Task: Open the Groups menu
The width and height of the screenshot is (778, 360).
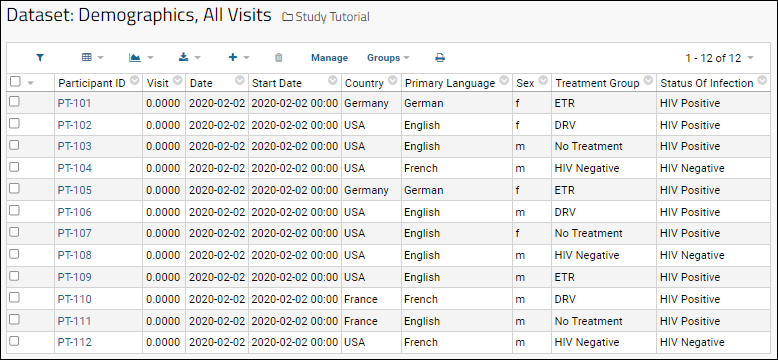Action: (x=388, y=58)
